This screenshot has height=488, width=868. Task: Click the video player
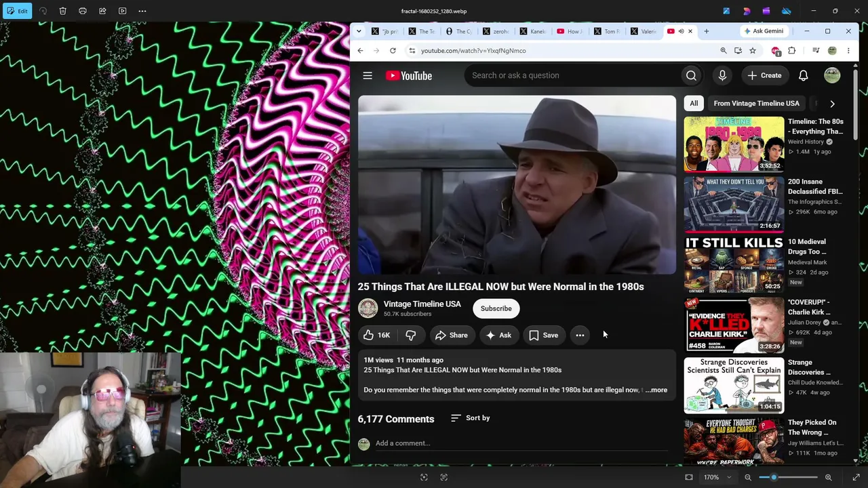click(517, 185)
